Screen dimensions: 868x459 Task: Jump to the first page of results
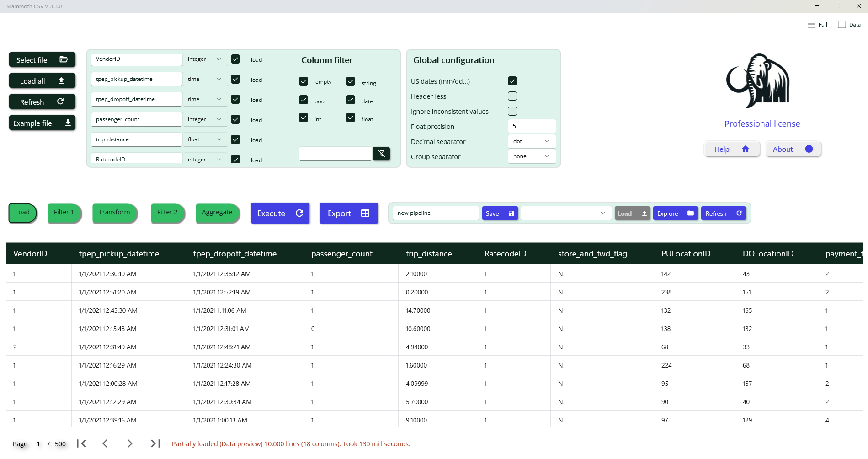click(81, 443)
